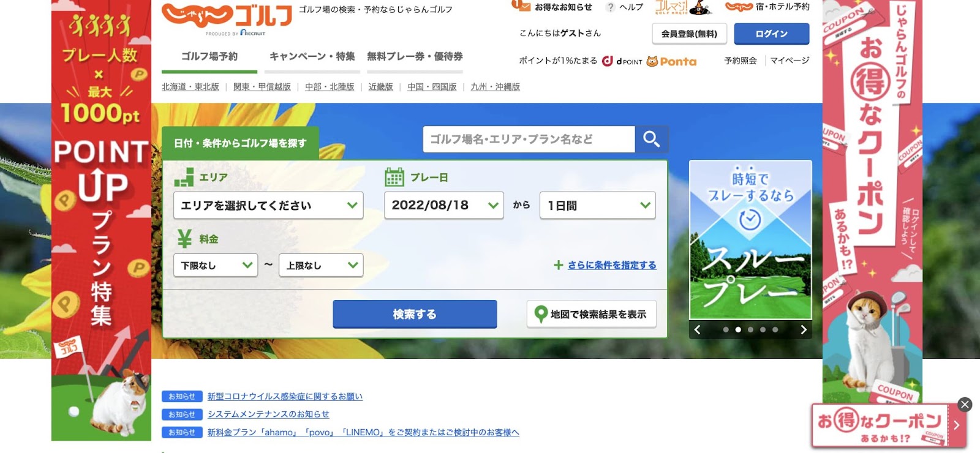Select first carousel dot indicator
This screenshot has height=453, width=980.
point(726,329)
